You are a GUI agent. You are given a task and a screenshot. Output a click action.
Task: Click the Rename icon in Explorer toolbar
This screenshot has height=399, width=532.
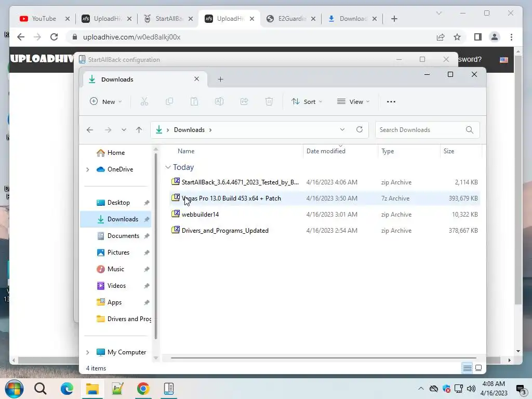click(x=219, y=101)
